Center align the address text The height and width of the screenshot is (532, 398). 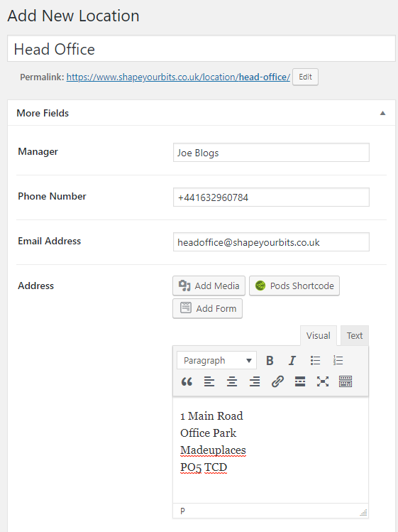[x=232, y=381]
